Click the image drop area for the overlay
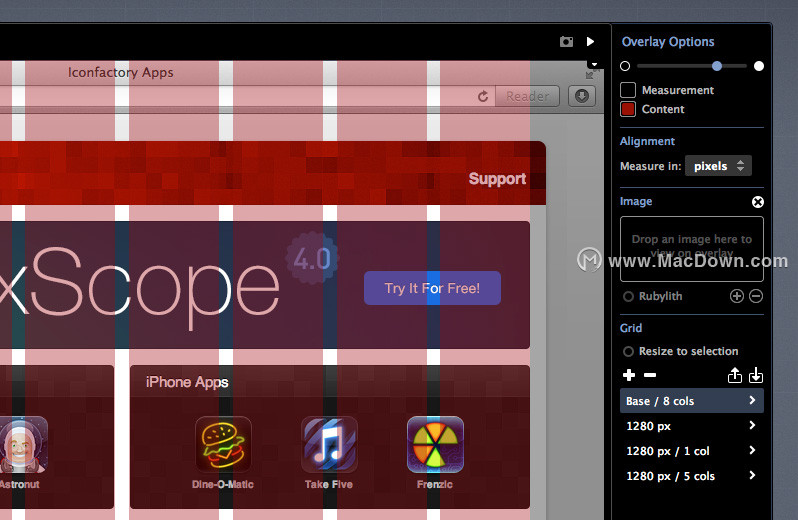Viewport: 798px width, 520px height. click(692, 249)
